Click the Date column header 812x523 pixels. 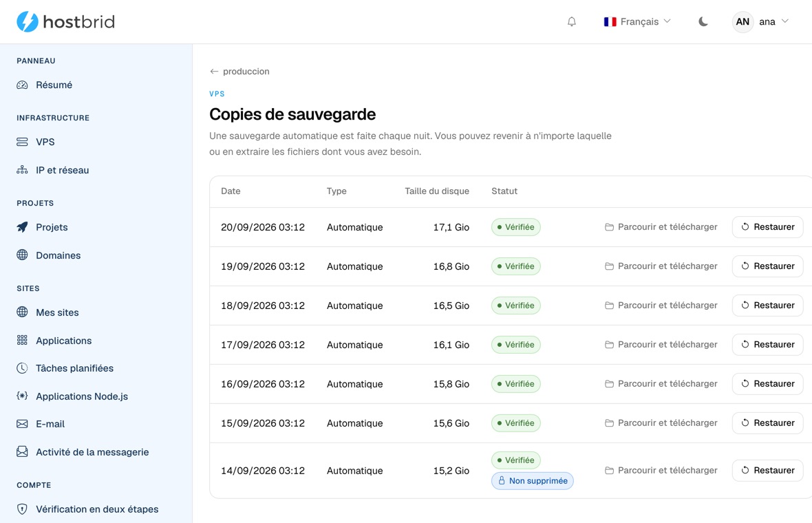[x=231, y=191]
